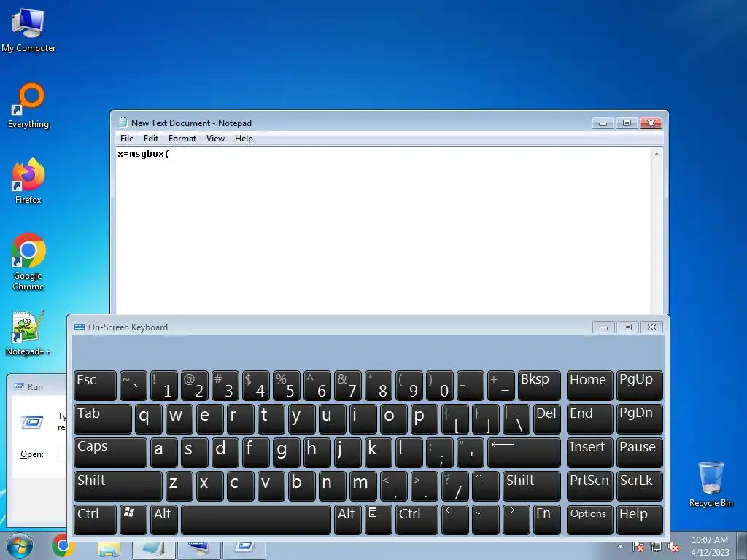The width and height of the screenshot is (747, 560).
Task: Open the Help menu in Notepad
Action: [244, 139]
